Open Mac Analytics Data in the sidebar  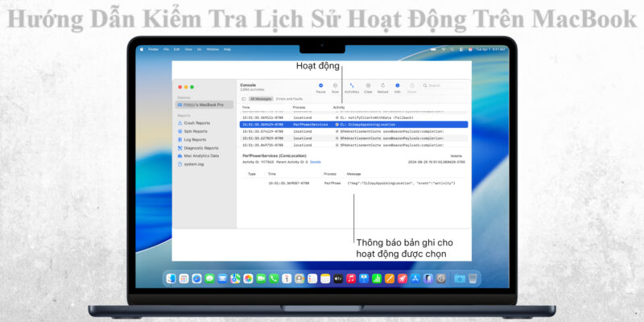(198, 156)
